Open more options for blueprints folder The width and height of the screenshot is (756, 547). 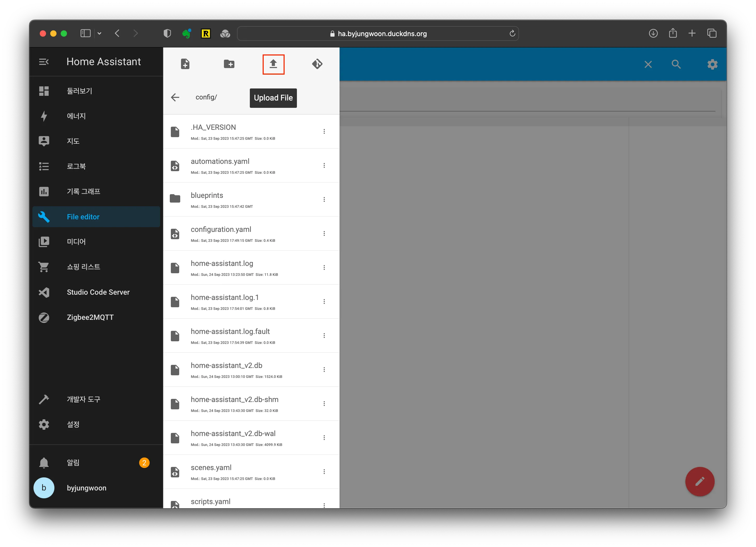[x=324, y=199]
